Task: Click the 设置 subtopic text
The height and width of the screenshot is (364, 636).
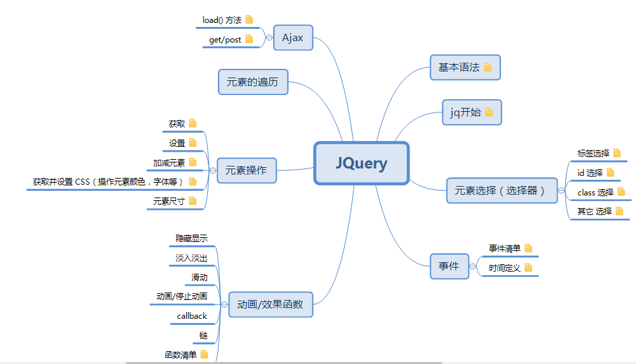Action: coord(177,143)
